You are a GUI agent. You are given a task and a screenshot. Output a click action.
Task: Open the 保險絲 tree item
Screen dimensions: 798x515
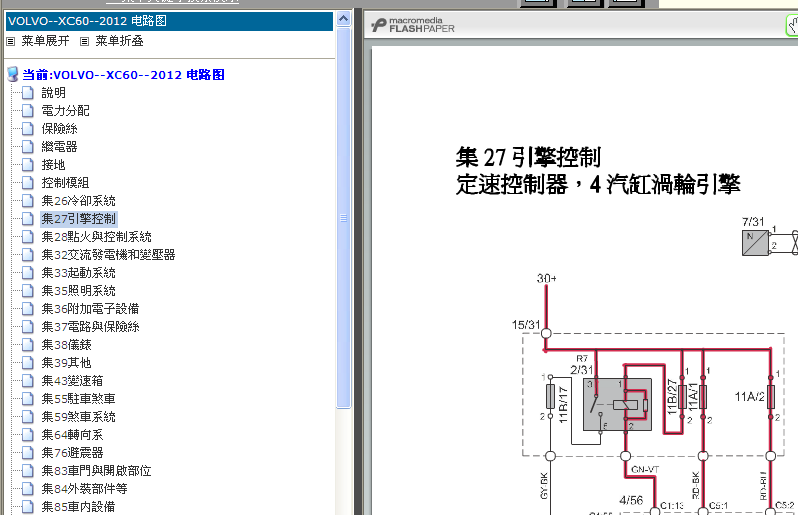tap(60, 129)
